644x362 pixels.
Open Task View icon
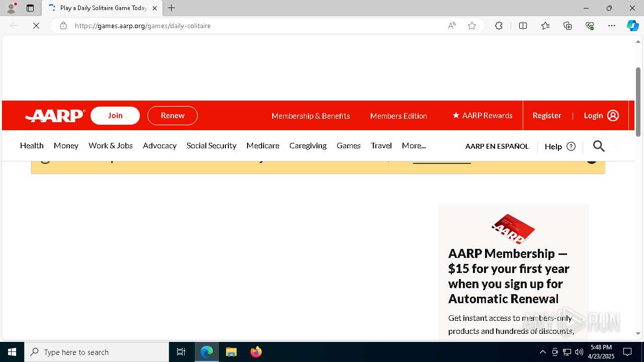tap(181, 352)
